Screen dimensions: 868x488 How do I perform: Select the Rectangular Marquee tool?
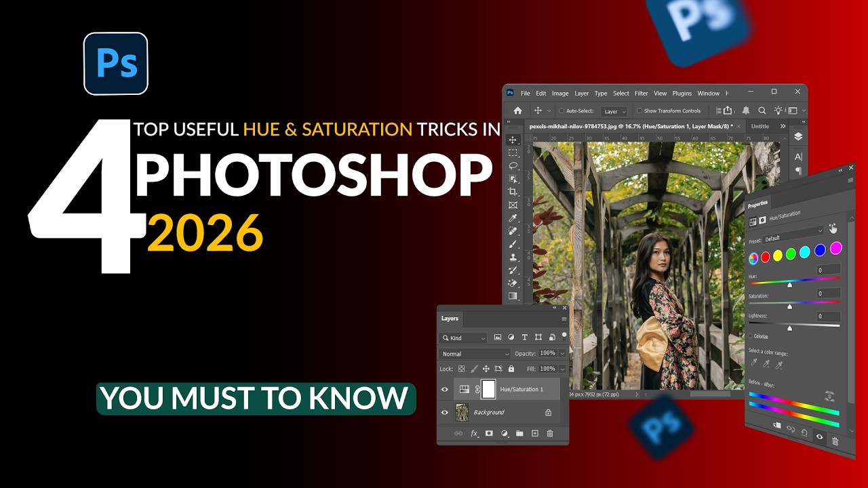pyautogui.click(x=513, y=152)
